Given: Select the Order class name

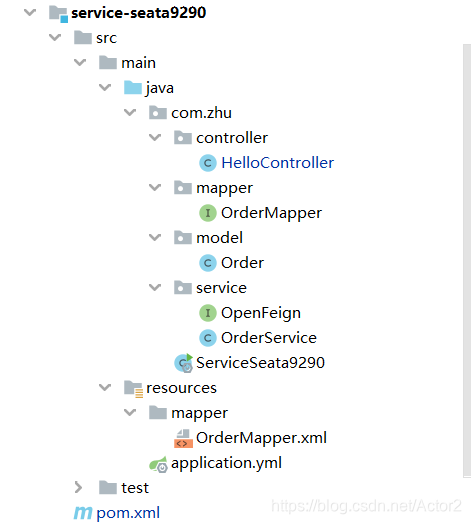Looking at the screenshot, I should pyautogui.click(x=242, y=263).
